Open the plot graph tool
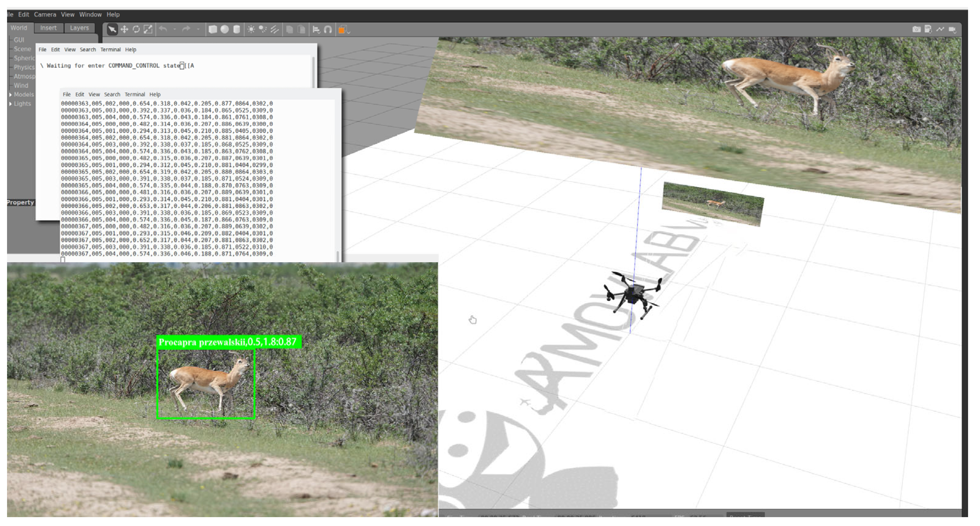Image resolution: width=980 pixels, height=526 pixels. (x=940, y=29)
